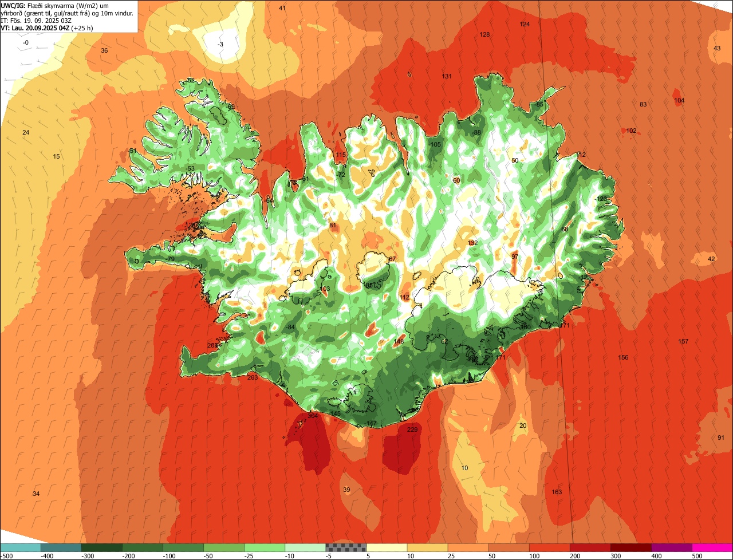733x560 pixels.
Task: Pick the dark red swatch from 300 to 400
Action: coord(630,547)
